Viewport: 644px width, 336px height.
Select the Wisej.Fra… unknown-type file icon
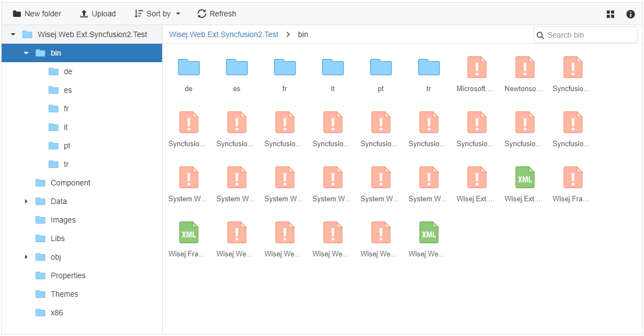(573, 177)
